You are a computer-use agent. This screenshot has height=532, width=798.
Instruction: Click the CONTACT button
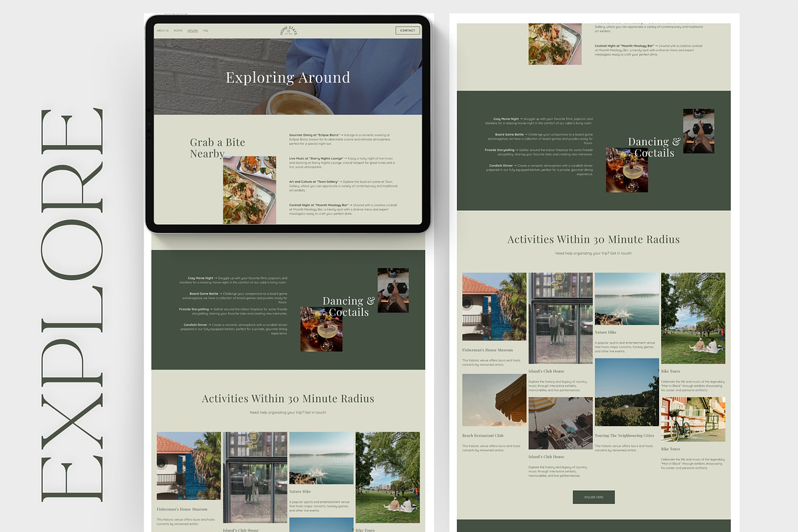408,30
